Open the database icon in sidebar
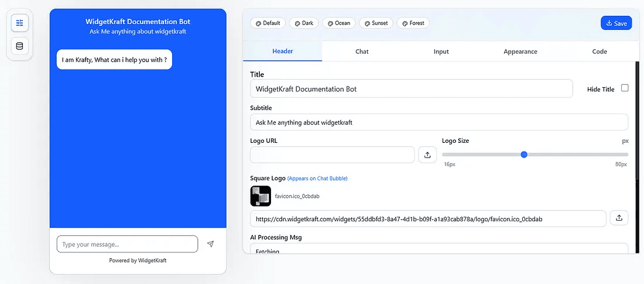 coord(20,46)
